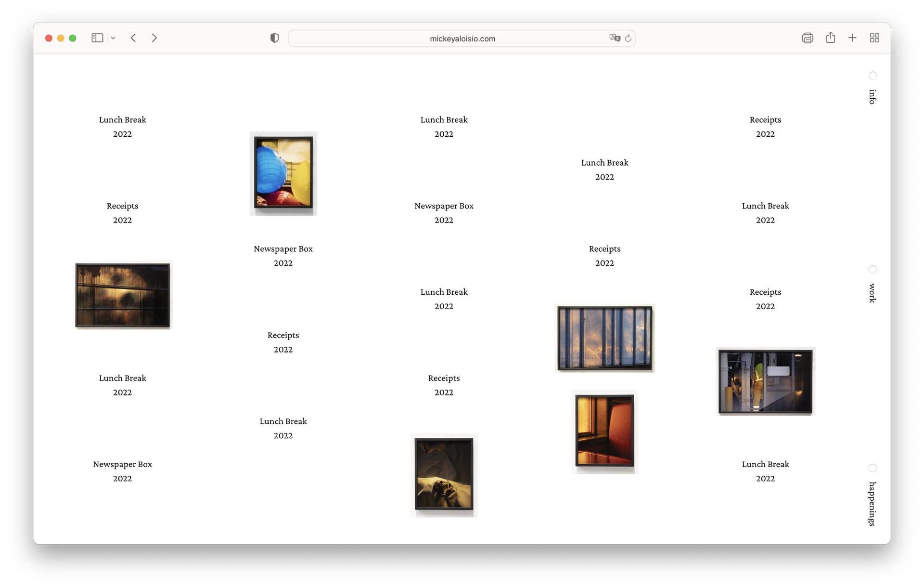Open the blue balloons framed photo
This screenshot has height=588, width=924.
(x=283, y=173)
